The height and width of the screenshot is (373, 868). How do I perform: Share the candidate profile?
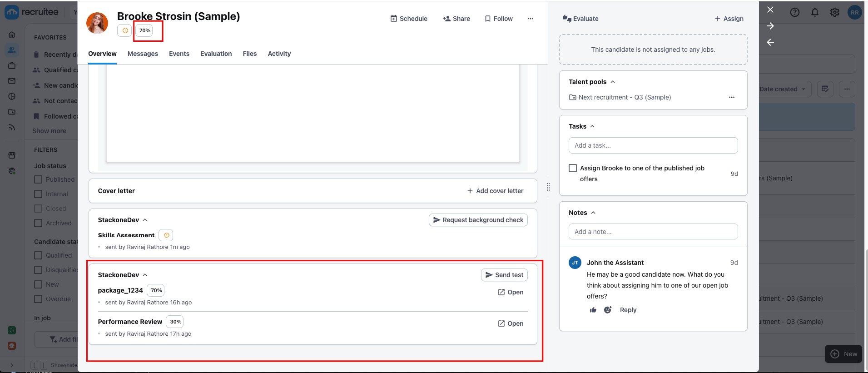click(x=456, y=19)
